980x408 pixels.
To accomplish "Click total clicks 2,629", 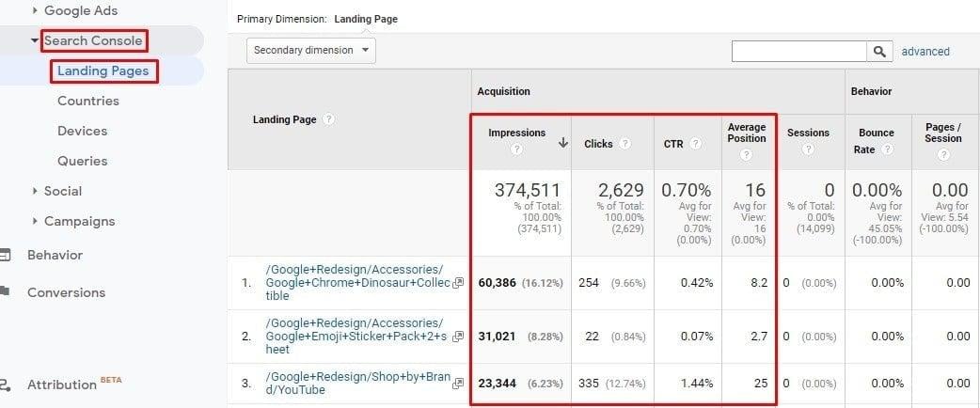I will (x=621, y=190).
